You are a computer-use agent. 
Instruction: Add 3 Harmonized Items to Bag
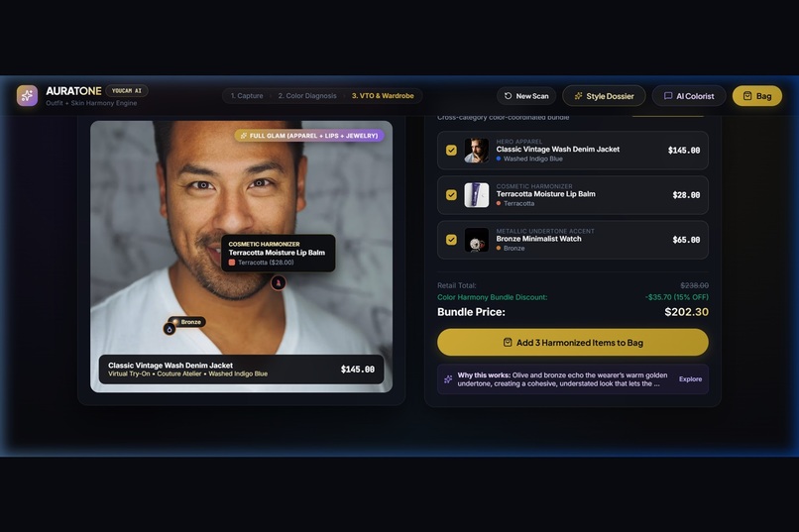[573, 343]
